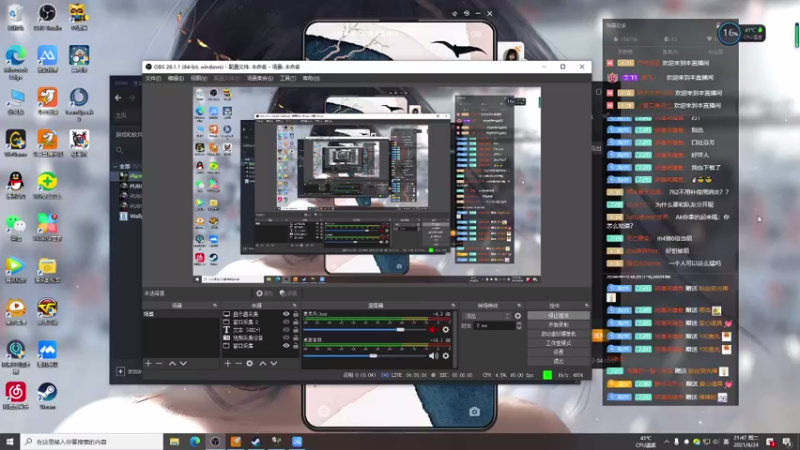The image size is (800, 450).
Task: Collapse the 全部 category in Steam library
Action: pos(116,166)
